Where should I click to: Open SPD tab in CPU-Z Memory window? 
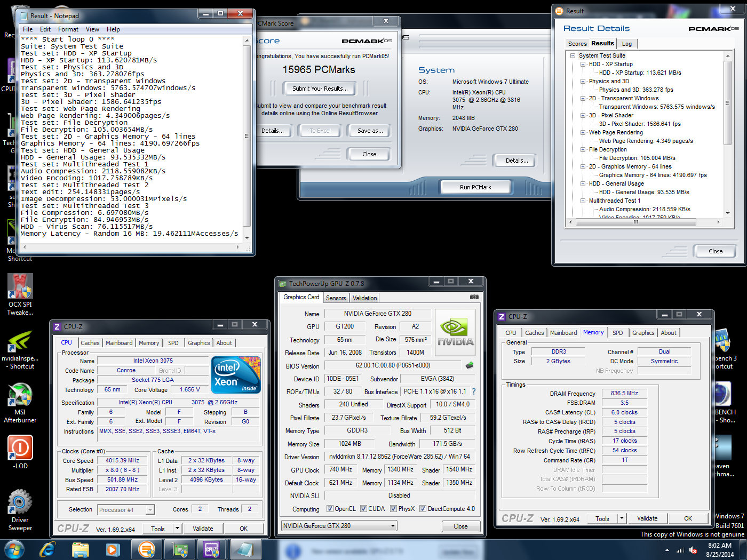coord(617,333)
